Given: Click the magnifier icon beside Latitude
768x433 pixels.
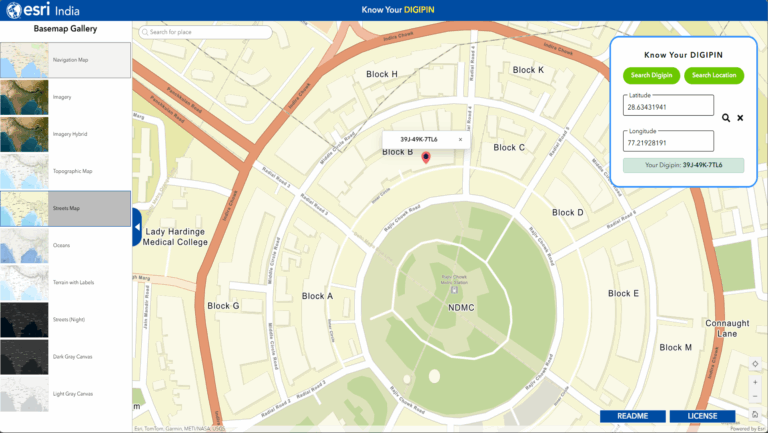Looking at the screenshot, I should coord(726,118).
